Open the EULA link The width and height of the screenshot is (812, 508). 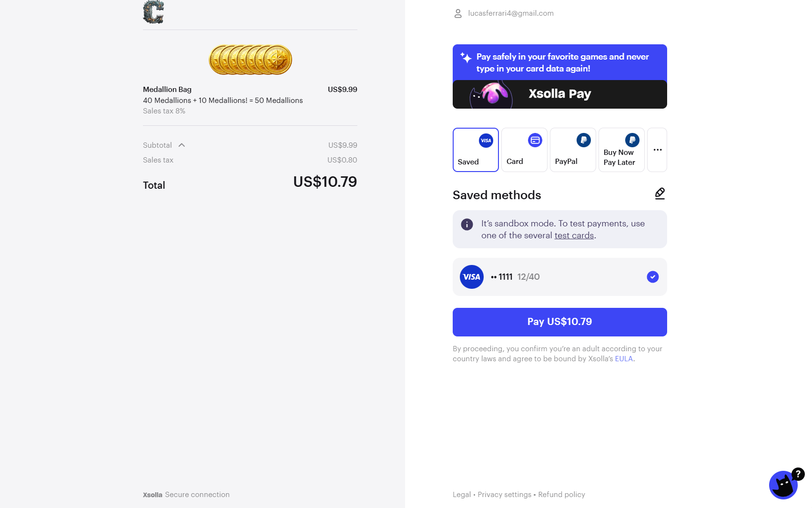(624, 359)
